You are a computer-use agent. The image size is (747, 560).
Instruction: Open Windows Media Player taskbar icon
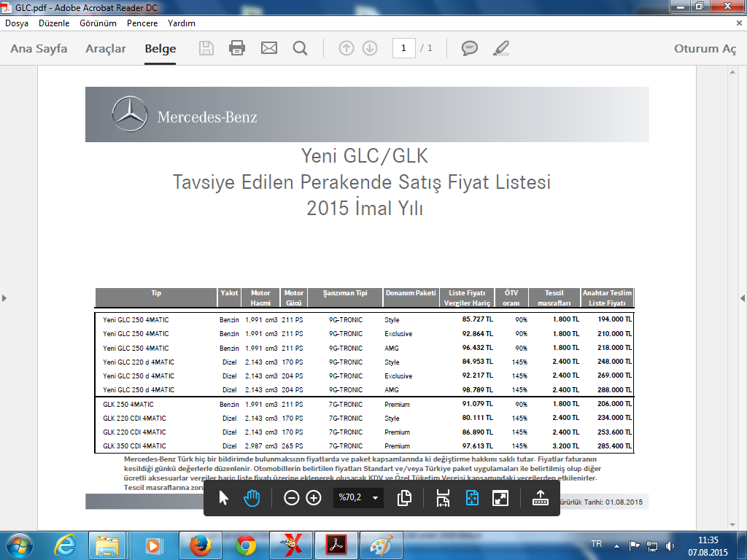pos(153,545)
